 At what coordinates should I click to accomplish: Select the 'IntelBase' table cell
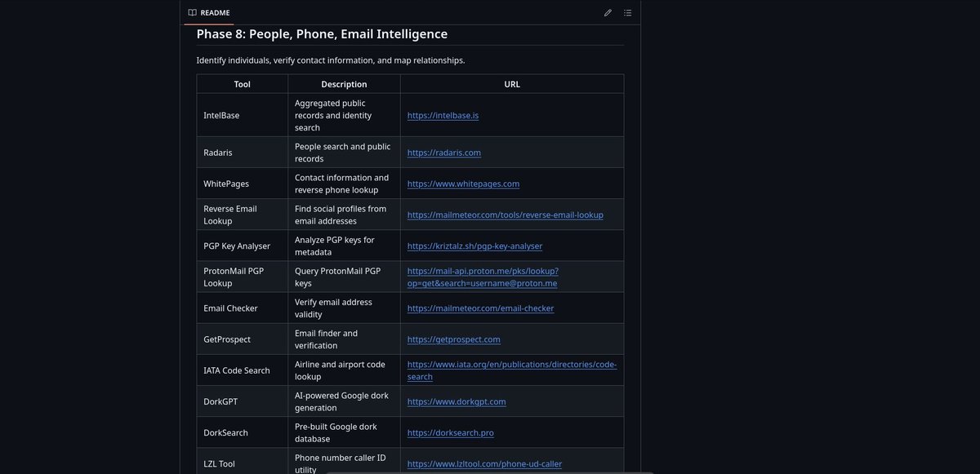(x=243, y=115)
